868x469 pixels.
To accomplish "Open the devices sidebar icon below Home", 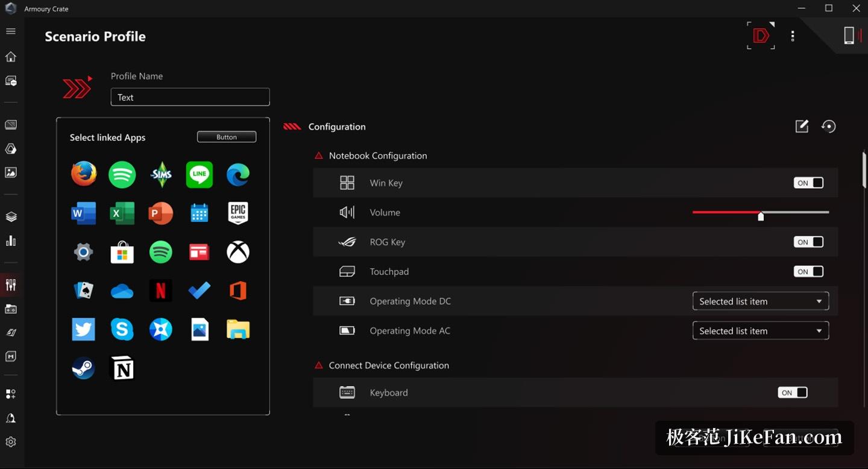I will click(10, 81).
